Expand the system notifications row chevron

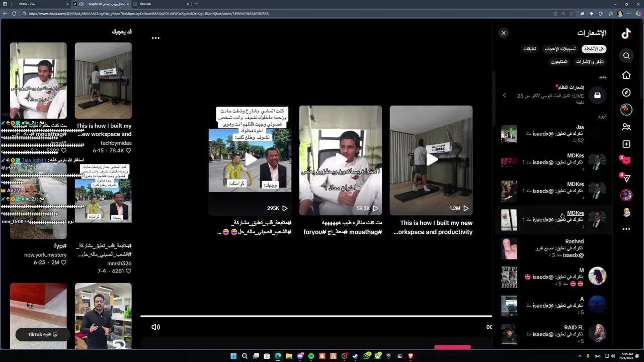tap(504, 96)
